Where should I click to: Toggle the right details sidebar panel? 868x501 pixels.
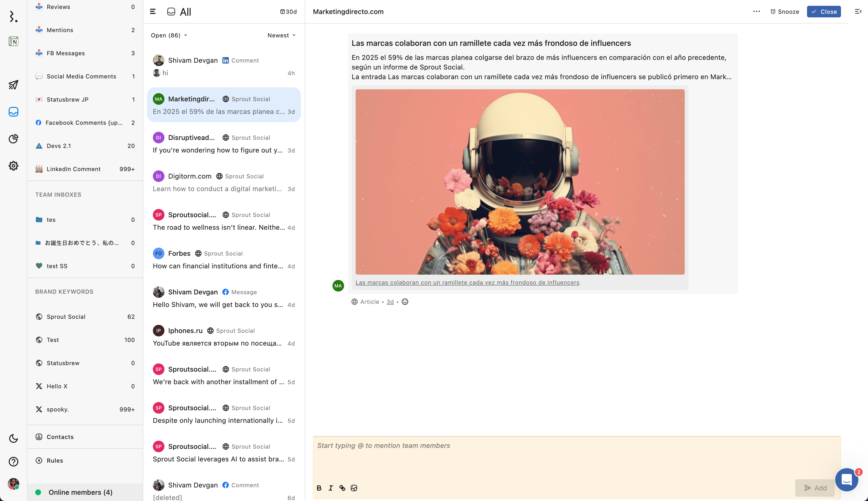[858, 11]
